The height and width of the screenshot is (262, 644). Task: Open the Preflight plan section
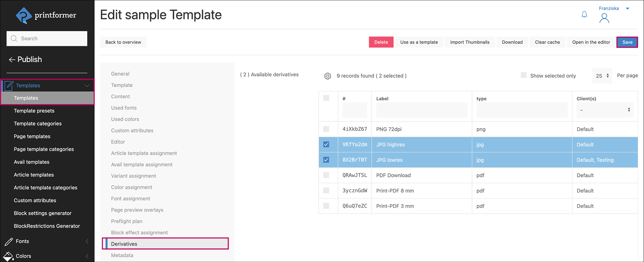(127, 221)
